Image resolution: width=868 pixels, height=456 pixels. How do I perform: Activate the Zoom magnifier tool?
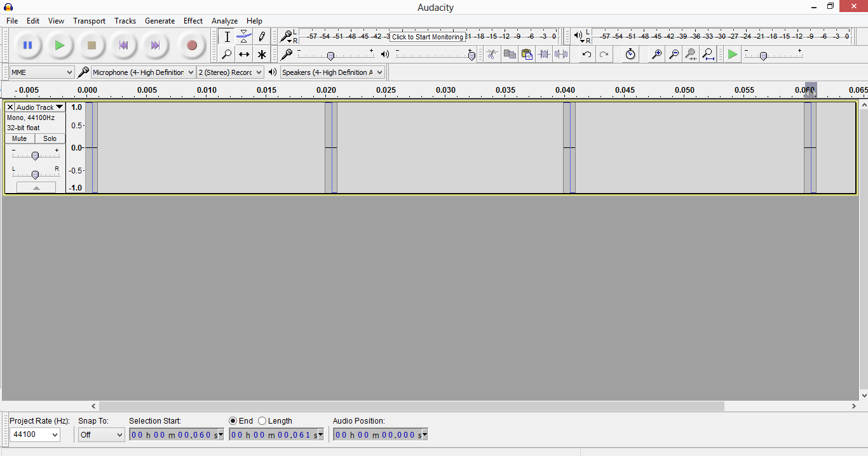tap(227, 54)
